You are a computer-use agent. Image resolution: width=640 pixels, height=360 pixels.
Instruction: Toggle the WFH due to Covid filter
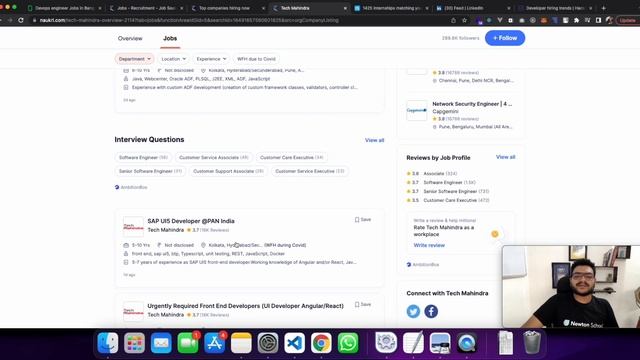pyautogui.click(x=256, y=59)
